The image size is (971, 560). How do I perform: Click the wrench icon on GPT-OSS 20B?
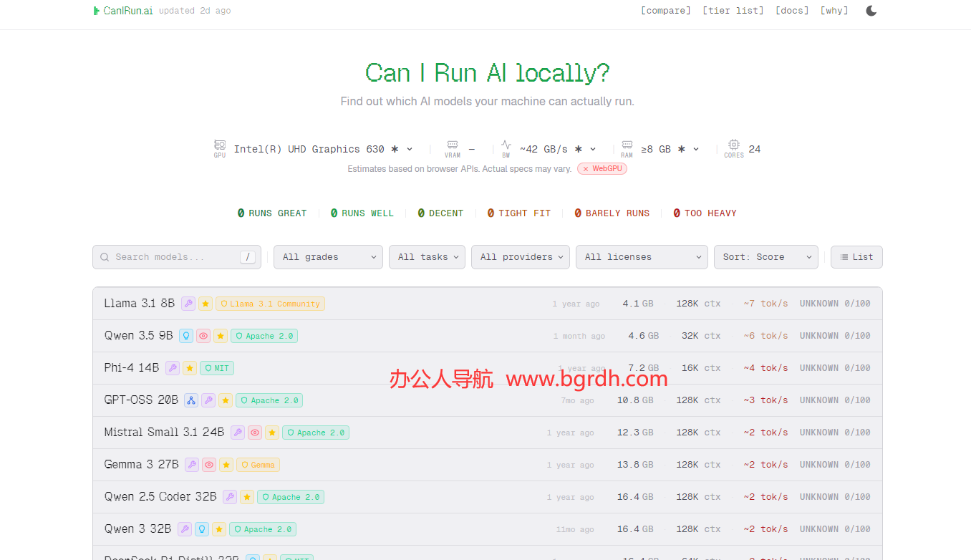click(208, 400)
